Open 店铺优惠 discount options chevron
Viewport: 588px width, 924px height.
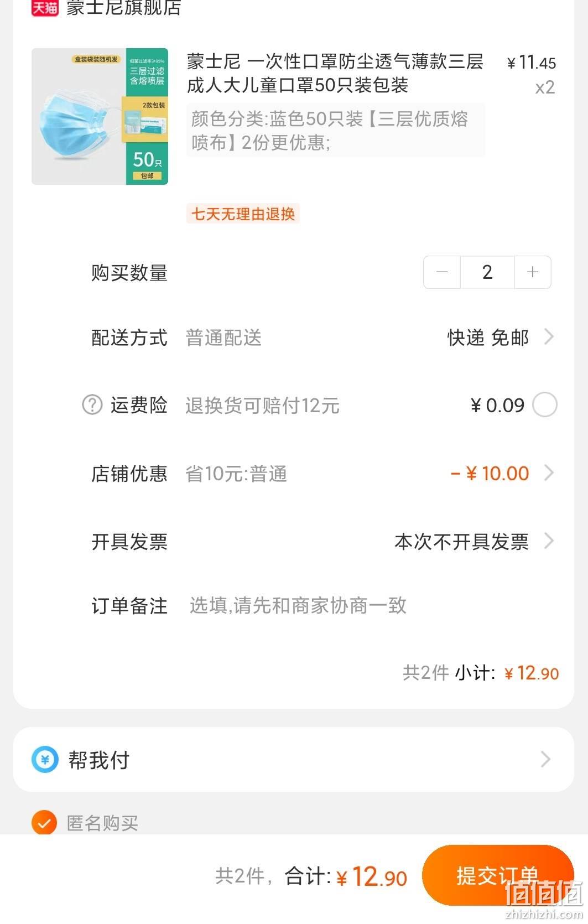click(x=549, y=473)
